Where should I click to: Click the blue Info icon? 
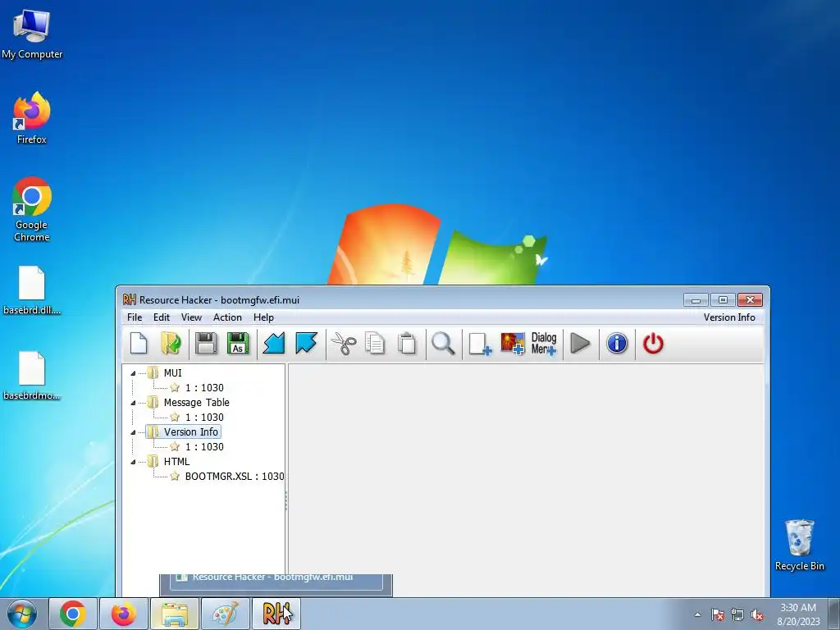617,344
